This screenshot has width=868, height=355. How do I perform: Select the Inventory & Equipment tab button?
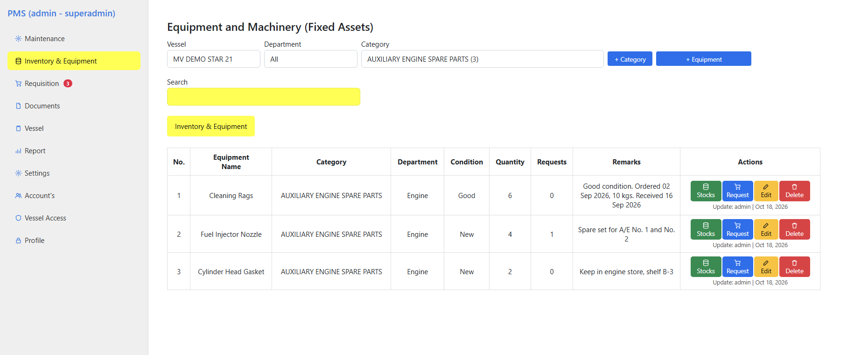tap(211, 126)
